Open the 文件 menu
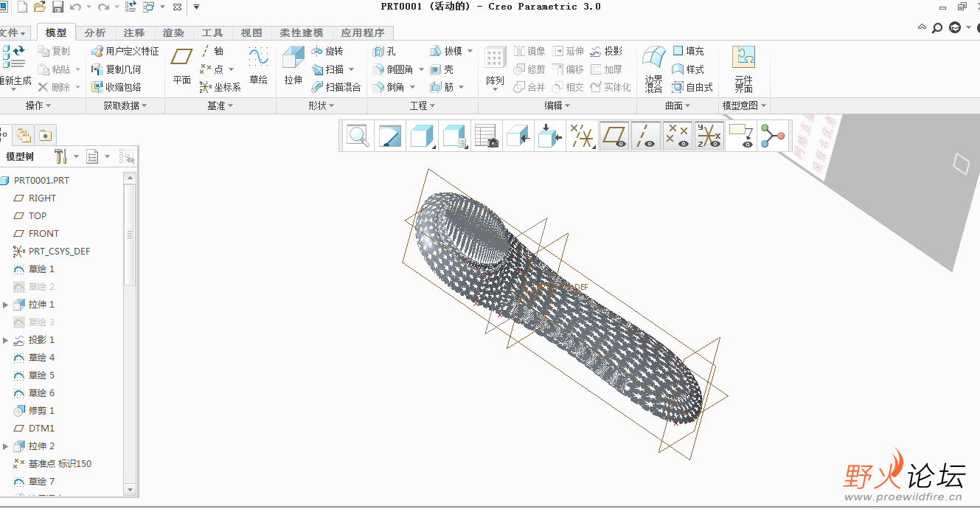Viewport: 980px width, 509px height. click(13, 32)
